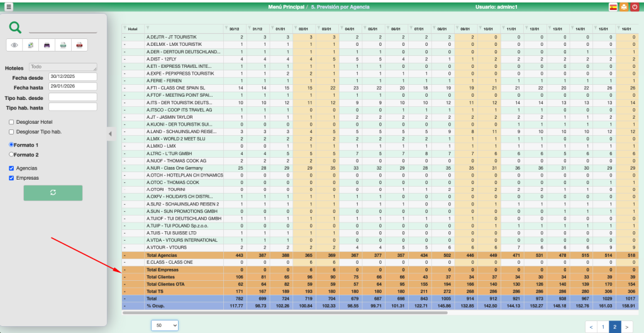
Task: Click the purple printer icon in sidebar toolbar
Action: [47, 45]
